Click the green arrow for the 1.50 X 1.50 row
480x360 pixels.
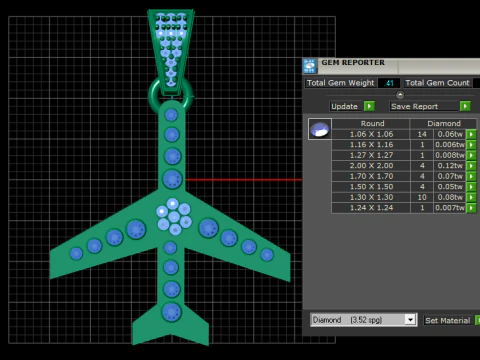pos(471,187)
